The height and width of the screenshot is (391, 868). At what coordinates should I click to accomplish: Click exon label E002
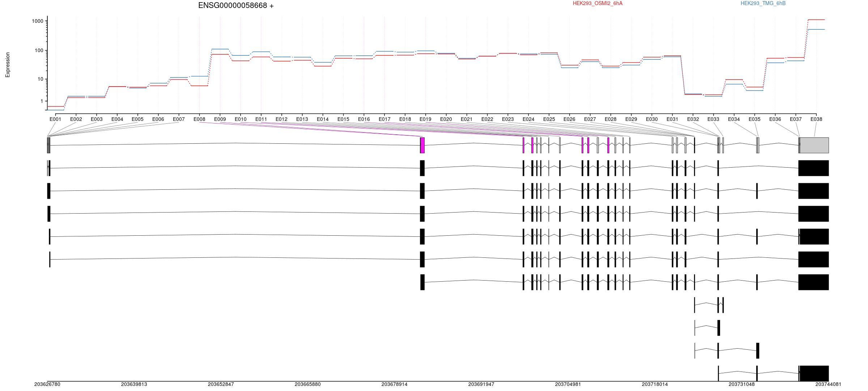coord(76,119)
